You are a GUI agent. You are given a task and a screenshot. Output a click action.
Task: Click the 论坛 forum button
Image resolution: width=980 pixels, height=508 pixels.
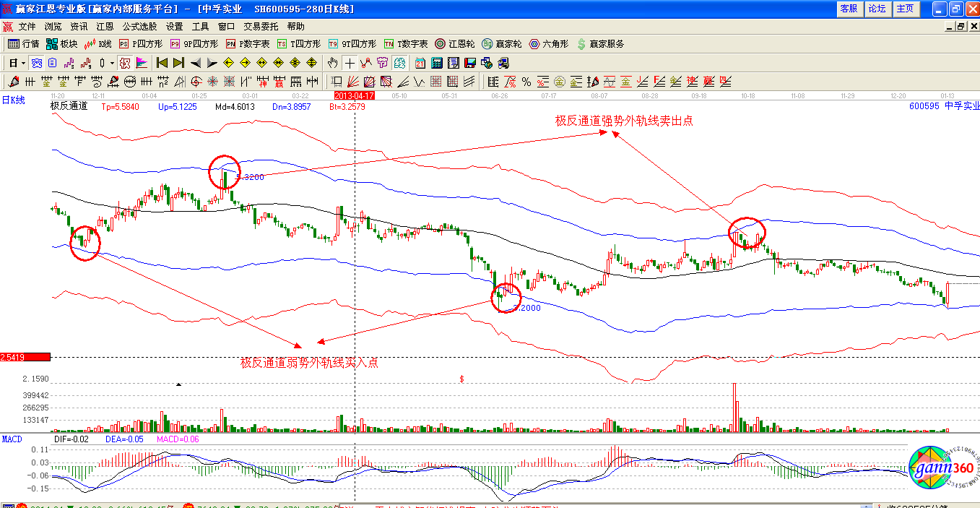tap(877, 9)
